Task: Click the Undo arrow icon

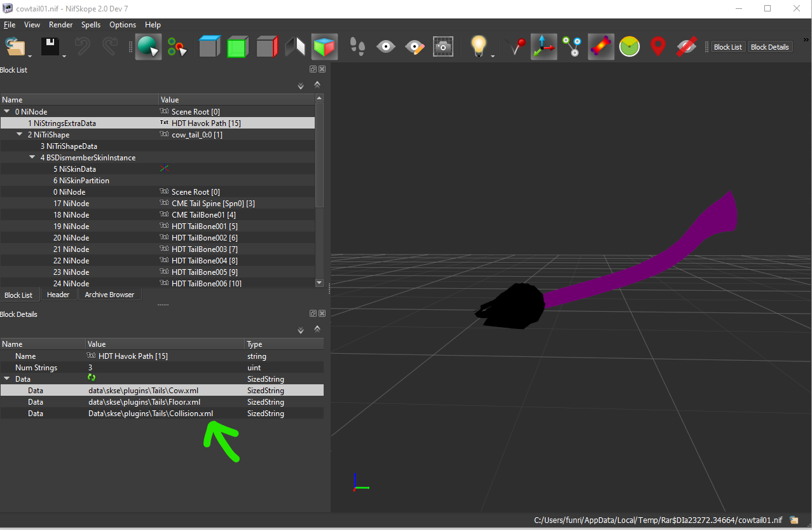Action: pyautogui.click(x=82, y=46)
